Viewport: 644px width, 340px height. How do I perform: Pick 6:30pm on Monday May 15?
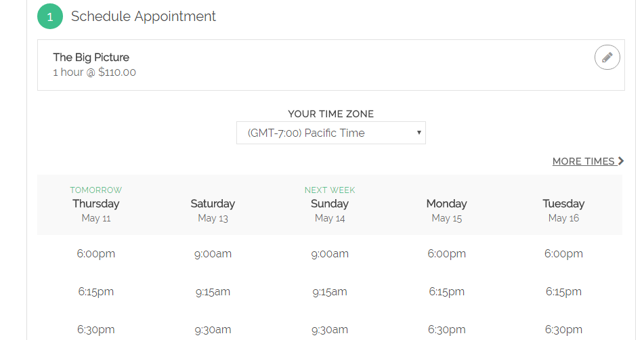click(x=447, y=329)
